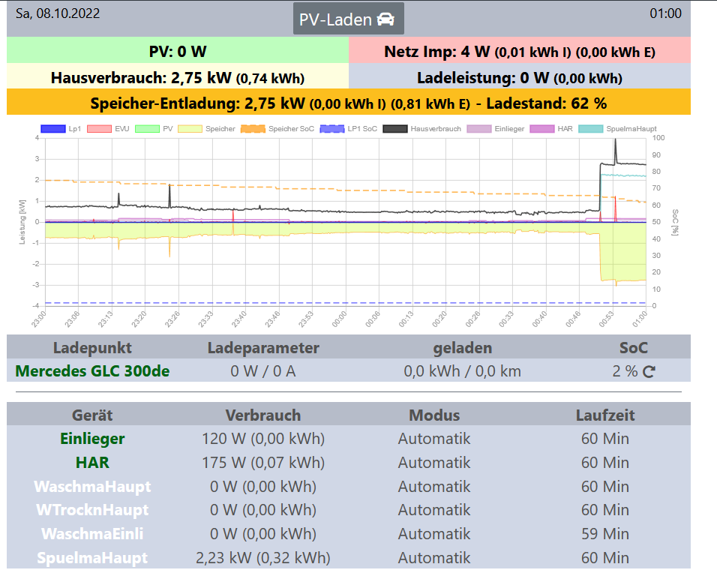
Task: Switch the Automatik mode of SpuelmaHaupt row
Action: [x=433, y=558]
